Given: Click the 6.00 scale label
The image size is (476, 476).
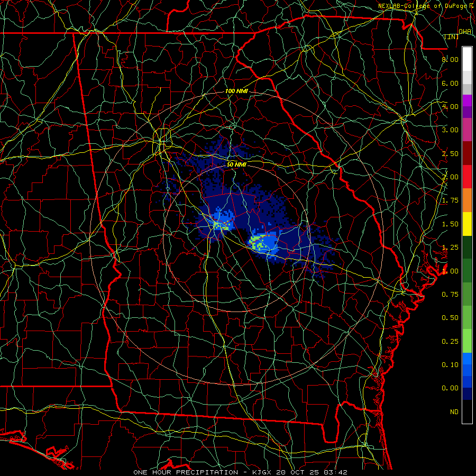Looking at the screenshot, I should point(450,83).
